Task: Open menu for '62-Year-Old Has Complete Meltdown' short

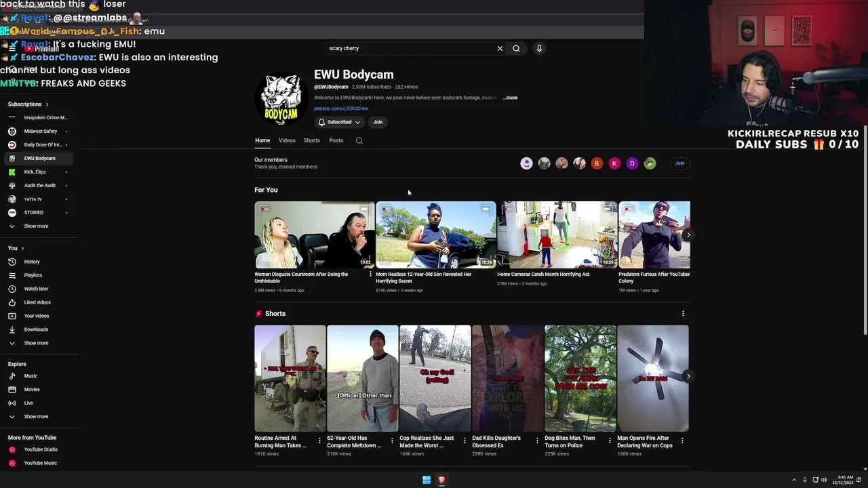Action: pyautogui.click(x=392, y=441)
